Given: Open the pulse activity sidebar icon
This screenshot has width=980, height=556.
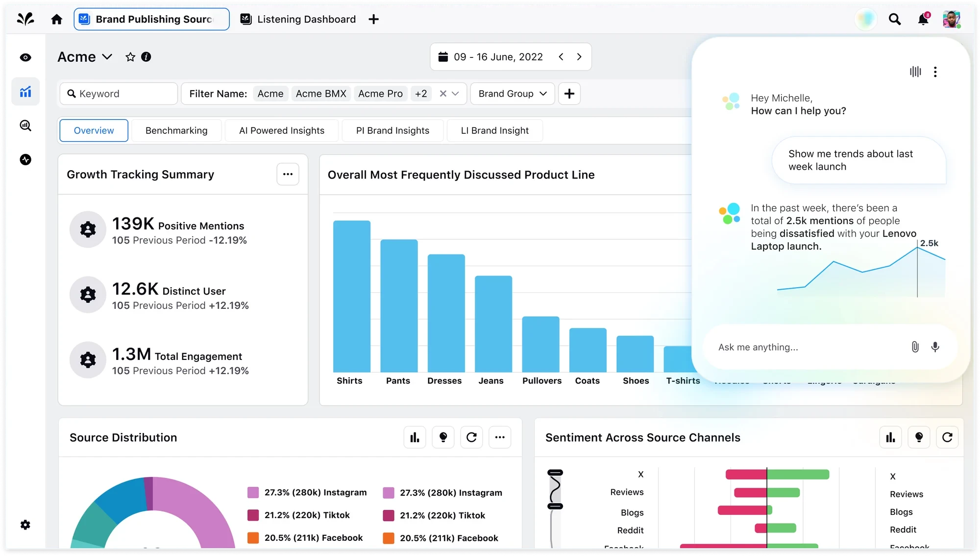Looking at the screenshot, I should [x=25, y=159].
